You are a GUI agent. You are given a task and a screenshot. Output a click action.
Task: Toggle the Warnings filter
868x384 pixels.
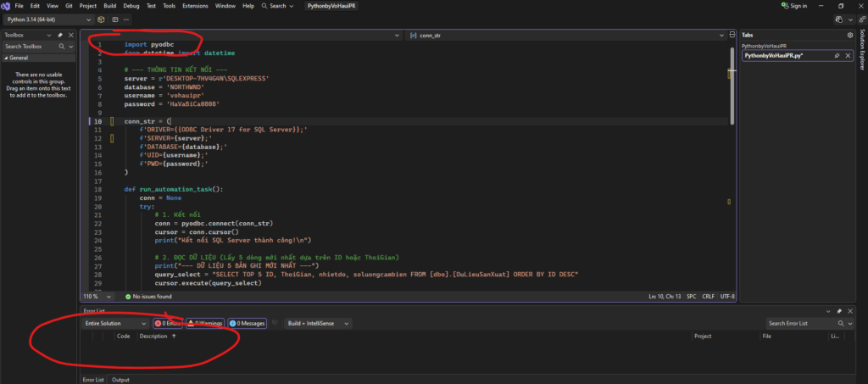(x=204, y=323)
